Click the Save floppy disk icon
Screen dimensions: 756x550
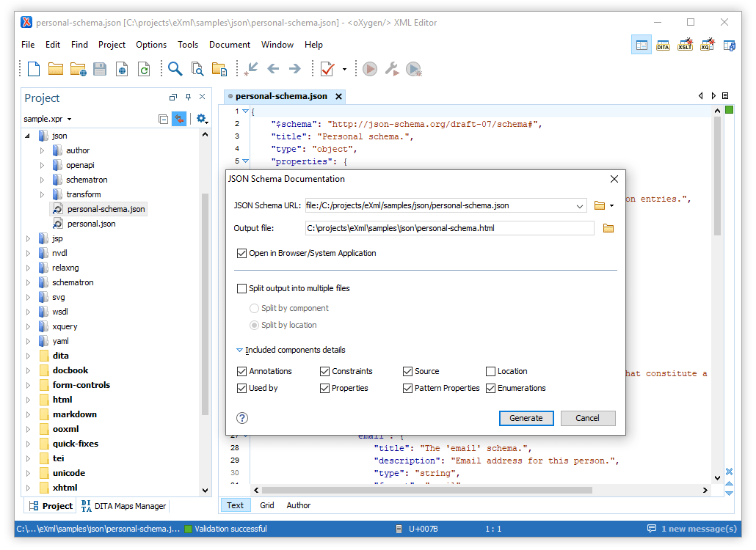[100, 69]
